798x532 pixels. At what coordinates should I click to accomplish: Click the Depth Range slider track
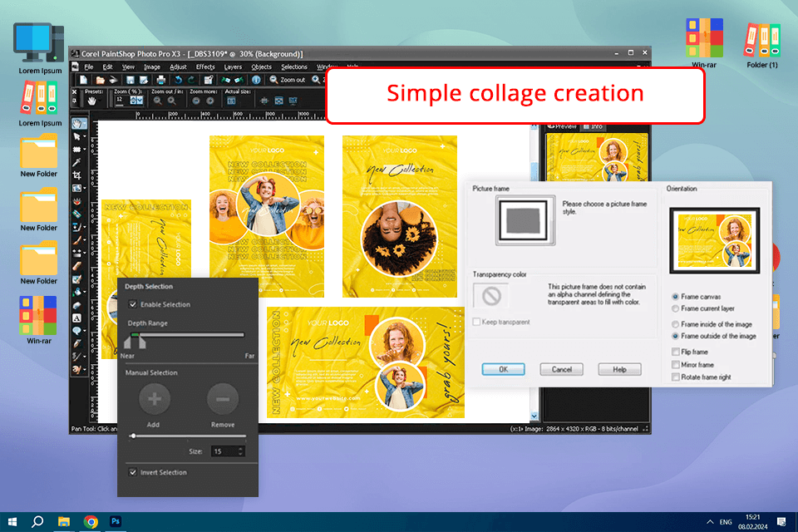click(188, 335)
